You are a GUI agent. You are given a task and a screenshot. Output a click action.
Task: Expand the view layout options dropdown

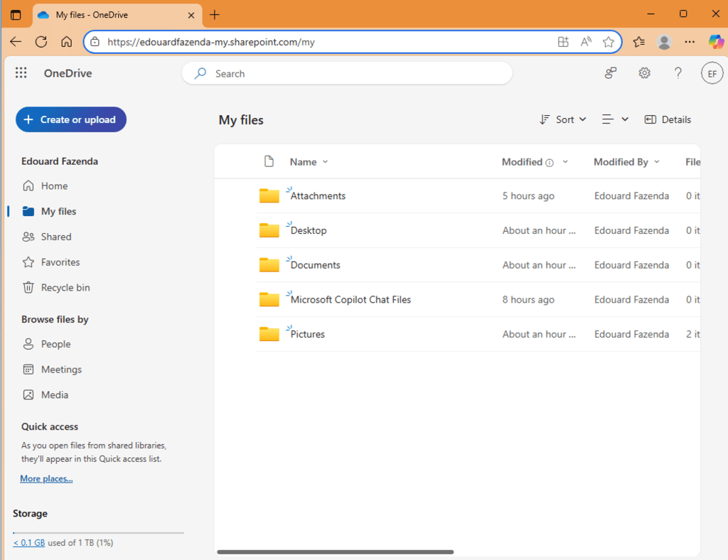[x=615, y=119]
